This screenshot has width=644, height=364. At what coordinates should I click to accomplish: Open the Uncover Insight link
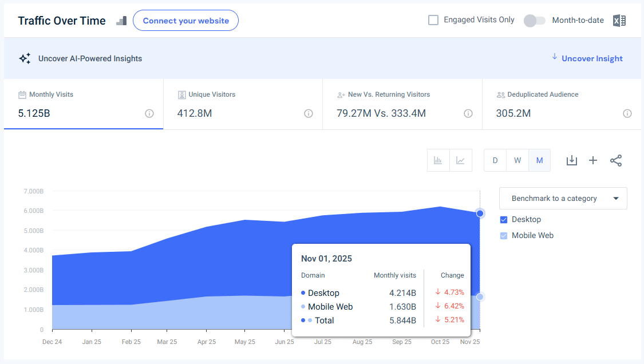592,58
